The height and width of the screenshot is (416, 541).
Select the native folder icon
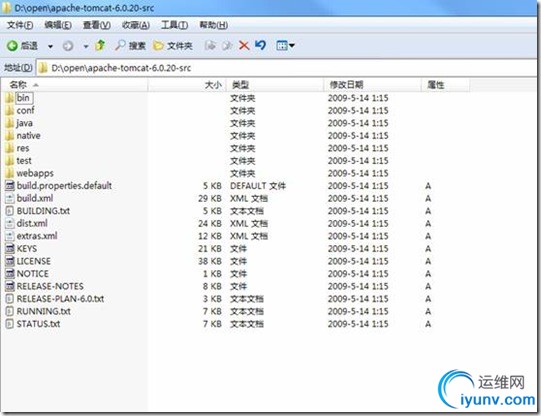point(10,136)
